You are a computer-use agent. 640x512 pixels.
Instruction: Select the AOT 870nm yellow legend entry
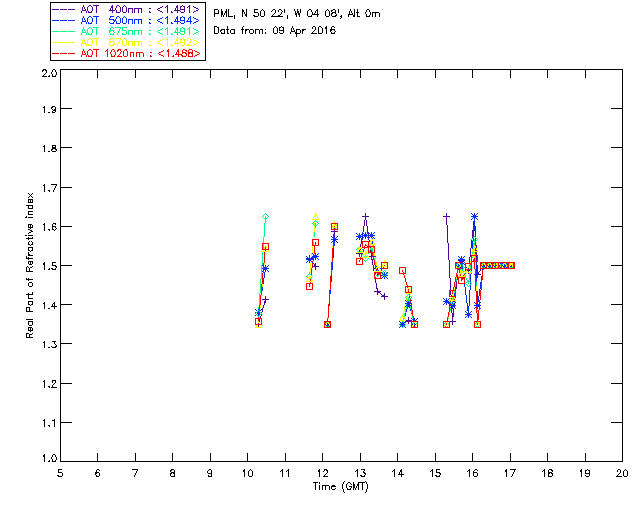coord(128,41)
